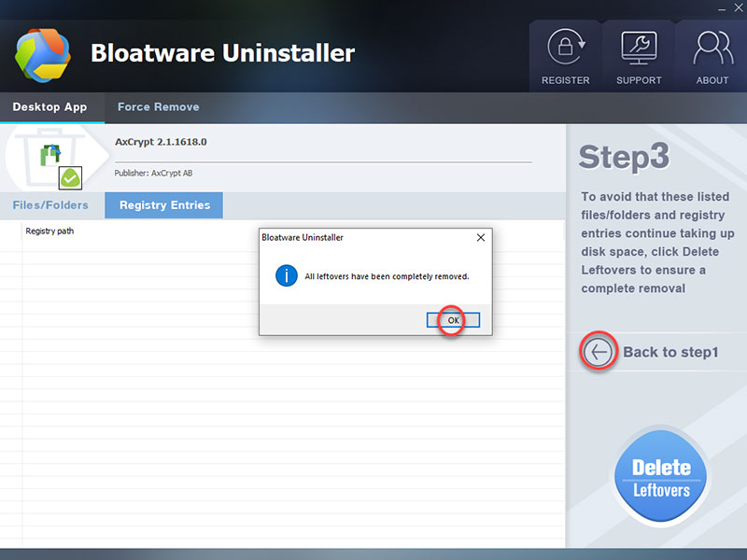Confirm the dialog with OK
This screenshot has width=747, height=560.
[x=453, y=320]
